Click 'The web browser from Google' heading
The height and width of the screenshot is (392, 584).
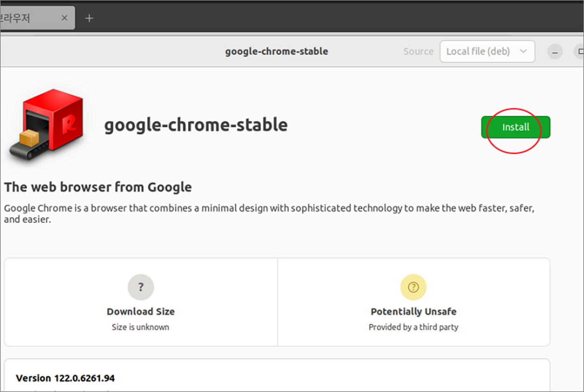coord(98,187)
